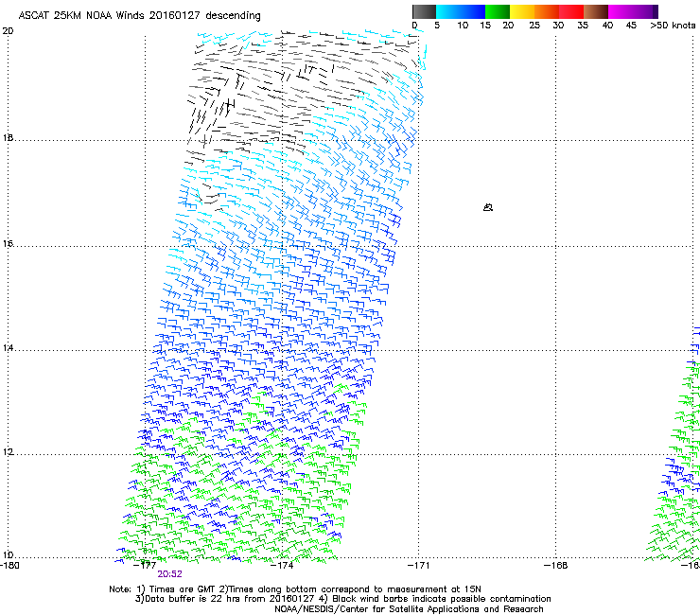Viewport: 700px width, 615px height.
Task: Click longitude label -168
Action: pos(556,566)
